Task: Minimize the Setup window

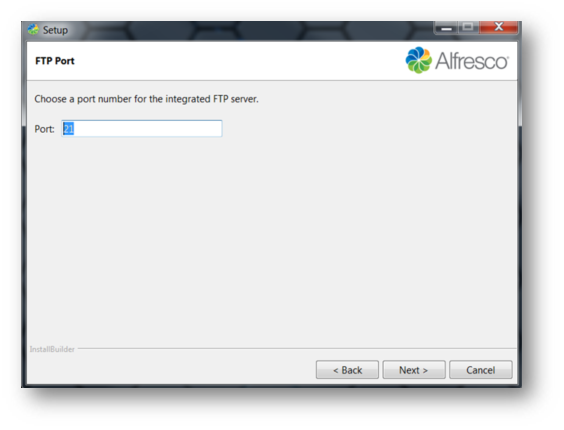Action: tap(446, 27)
